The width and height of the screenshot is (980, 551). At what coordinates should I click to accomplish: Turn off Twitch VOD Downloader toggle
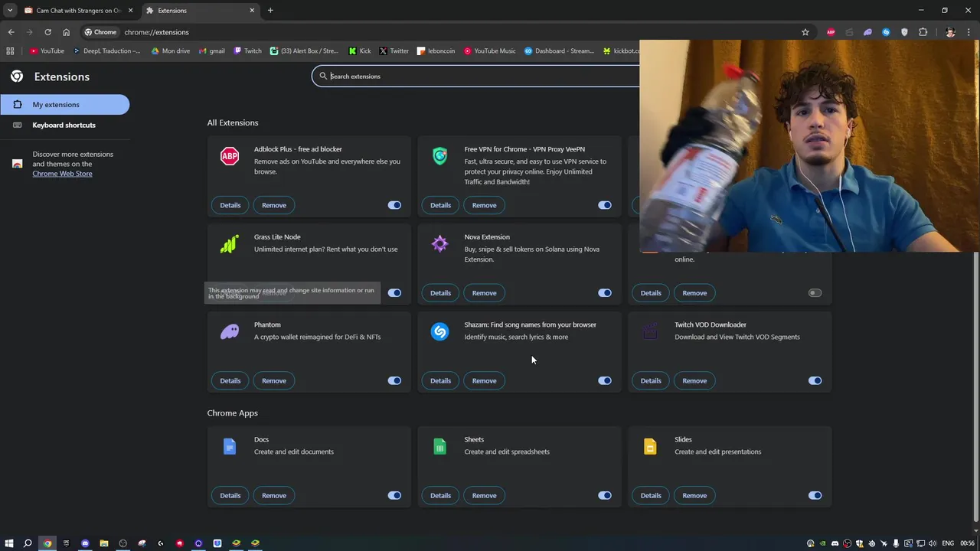(x=815, y=380)
